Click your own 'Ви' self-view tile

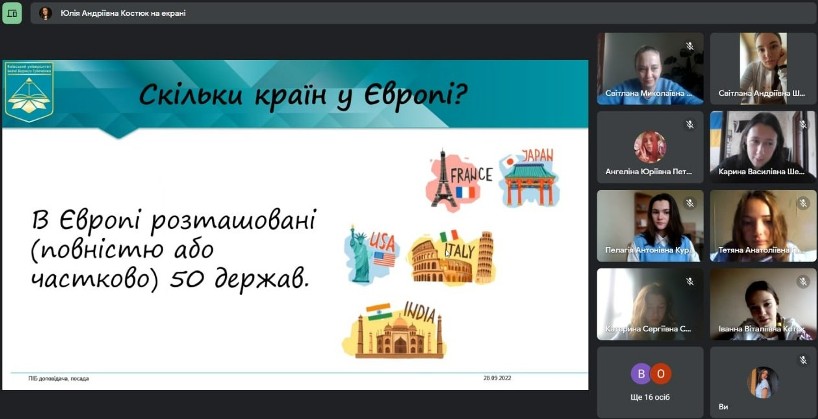tap(763, 381)
